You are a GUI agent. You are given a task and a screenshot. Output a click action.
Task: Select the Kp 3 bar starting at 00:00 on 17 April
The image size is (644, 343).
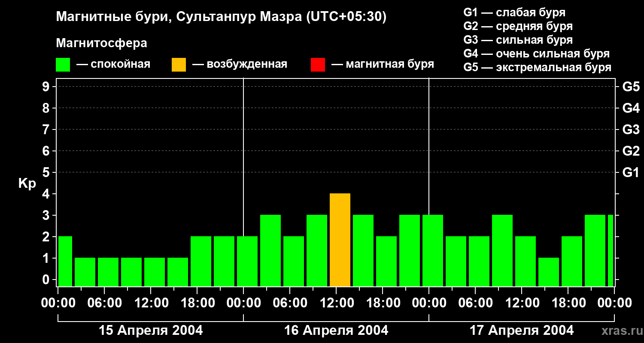pyautogui.click(x=433, y=251)
